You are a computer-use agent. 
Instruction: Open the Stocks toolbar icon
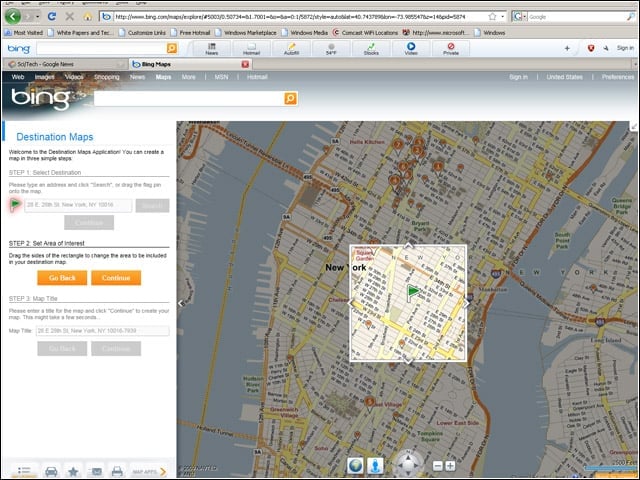(371, 49)
